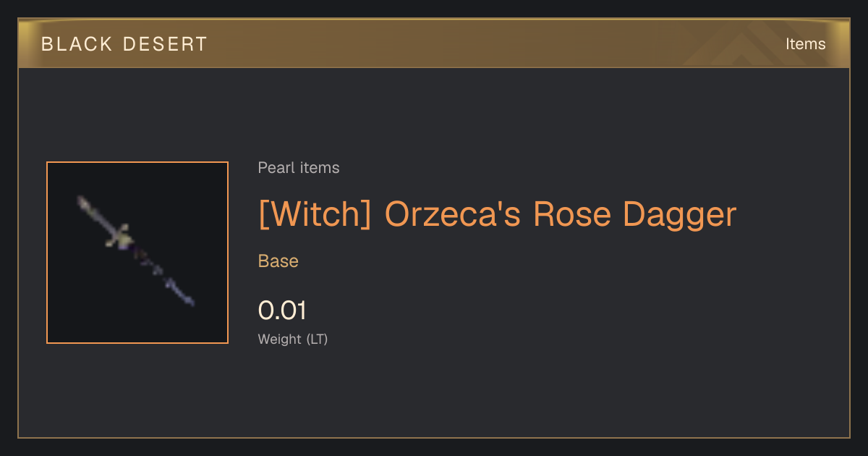The width and height of the screenshot is (868, 456).
Task: Click the Weight (LT) caption
Action: pos(293,339)
